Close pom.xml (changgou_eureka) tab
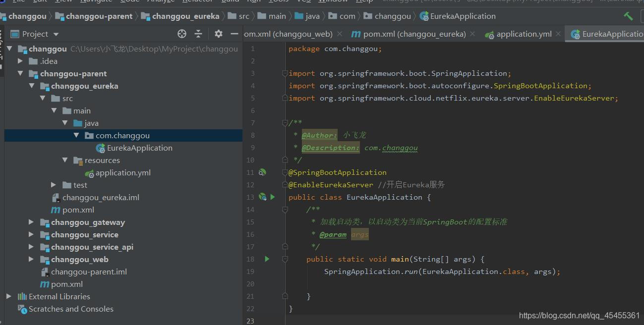Image resolution: width=644 pixels, height=325 pixels. (x=473, y=34)
